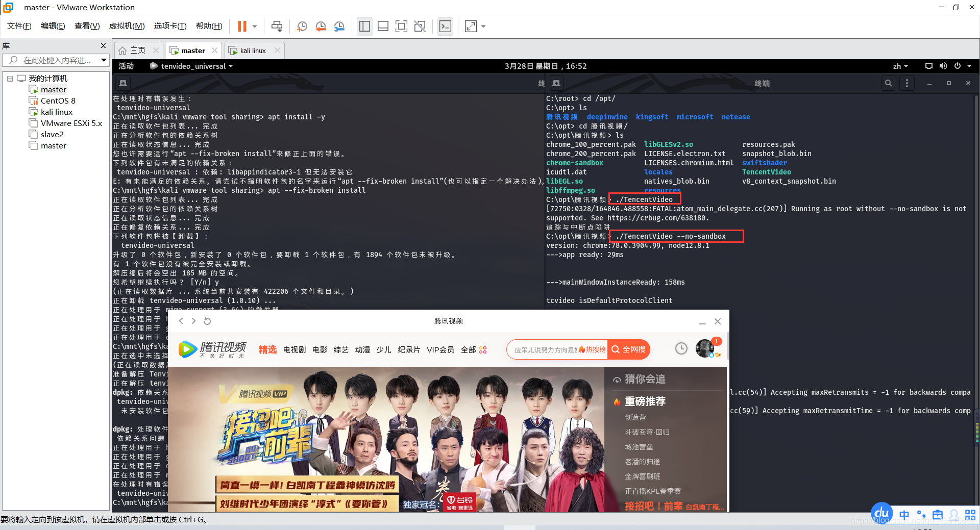The image size is (980, 530).
Task: Click the 全网搜 search button
Action: point(629,349)
